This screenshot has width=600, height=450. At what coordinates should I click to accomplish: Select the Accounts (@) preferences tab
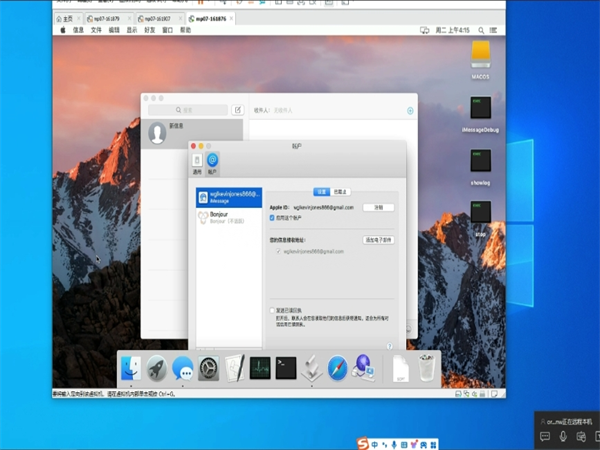212,164
